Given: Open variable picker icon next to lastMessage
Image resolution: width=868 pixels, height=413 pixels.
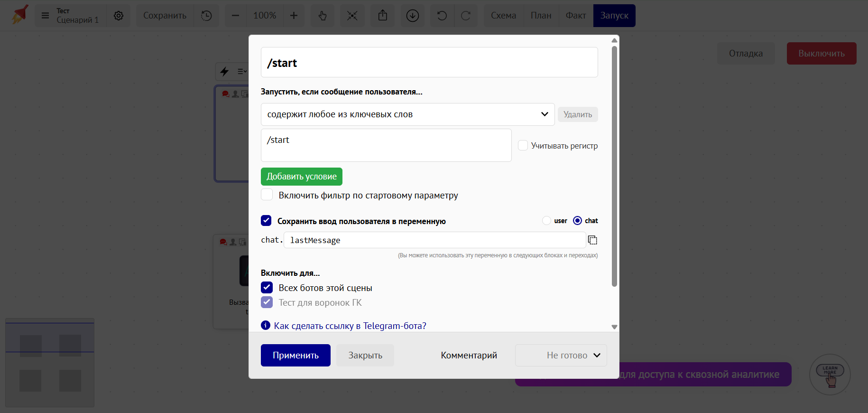Looking at the screenshot, I should tap(592, 240).
